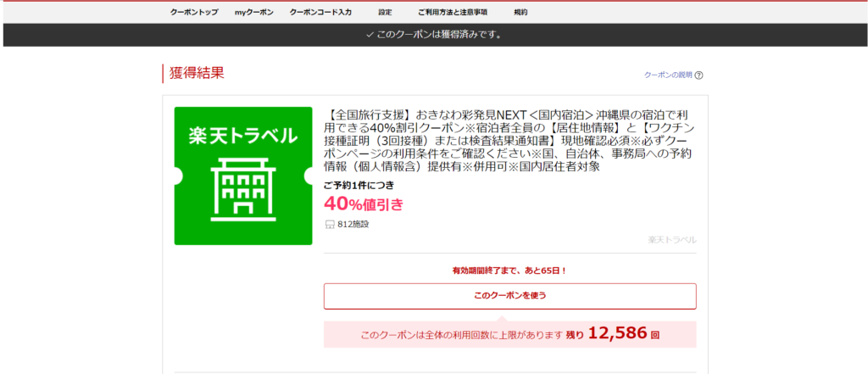Go to the myクーポン page

(253, 12)
